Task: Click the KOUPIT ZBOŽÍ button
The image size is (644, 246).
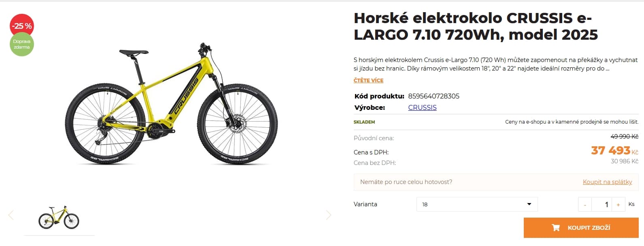Action: pyautogui.click(x=581, y=228)
